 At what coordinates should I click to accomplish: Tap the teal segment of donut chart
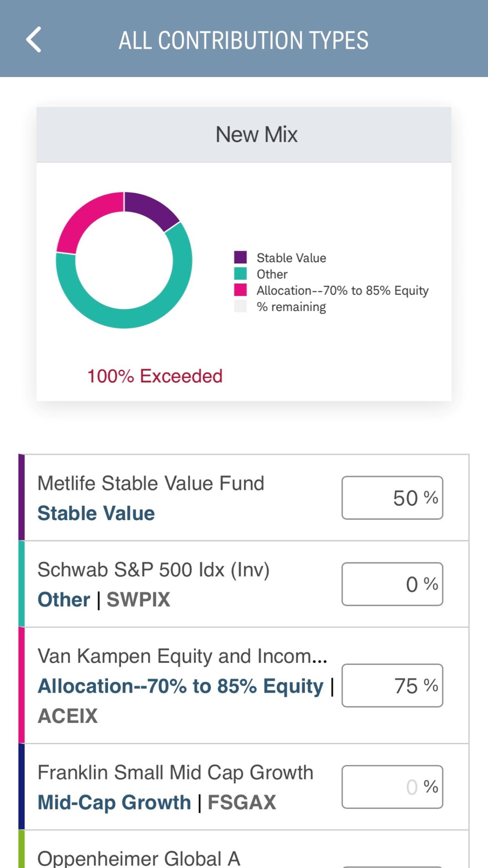pos(146,312)
